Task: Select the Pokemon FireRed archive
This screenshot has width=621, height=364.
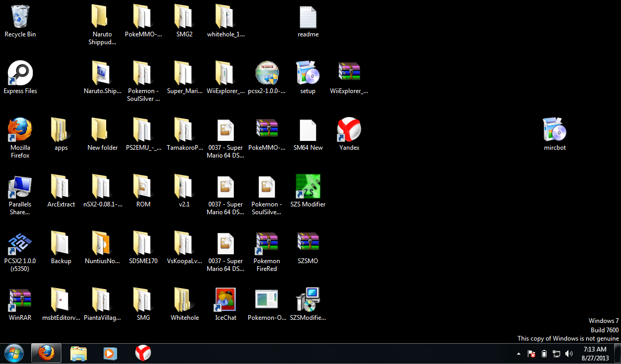Action: [267, 243]
